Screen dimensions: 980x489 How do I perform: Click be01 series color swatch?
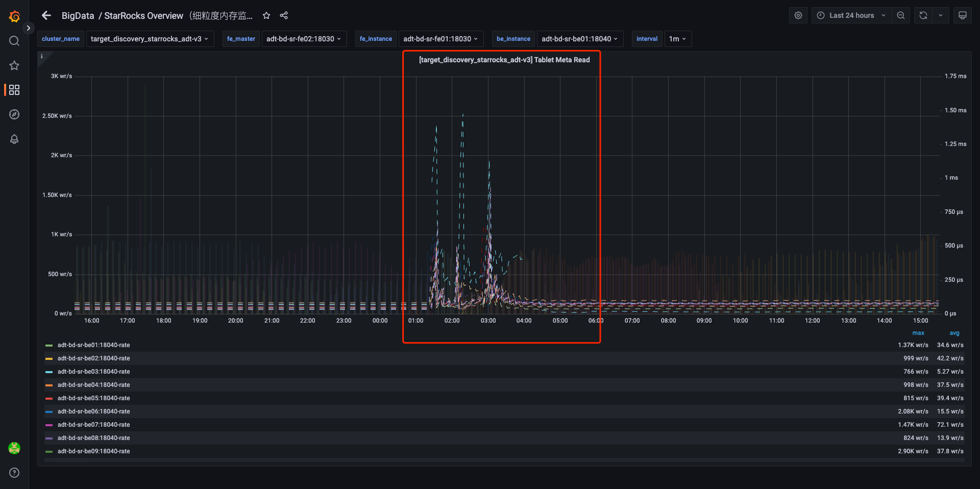49,346
